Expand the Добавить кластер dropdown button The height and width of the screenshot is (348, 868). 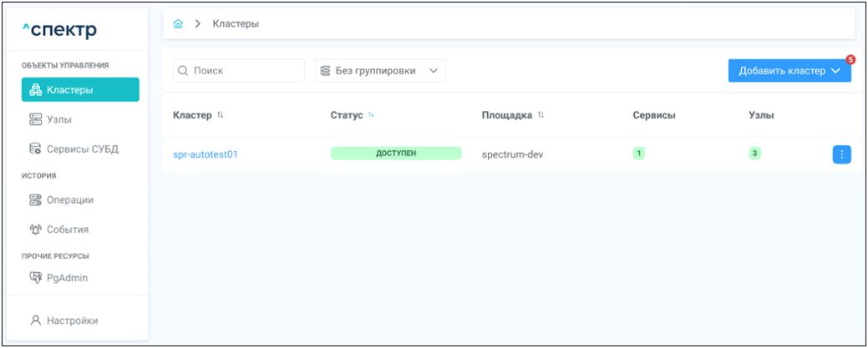click(789, 71)
